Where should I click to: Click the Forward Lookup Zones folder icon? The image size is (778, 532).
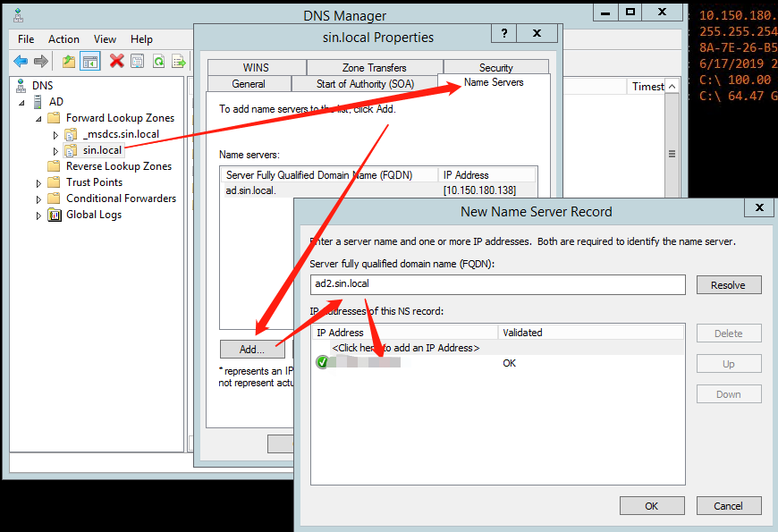[54, 118]
